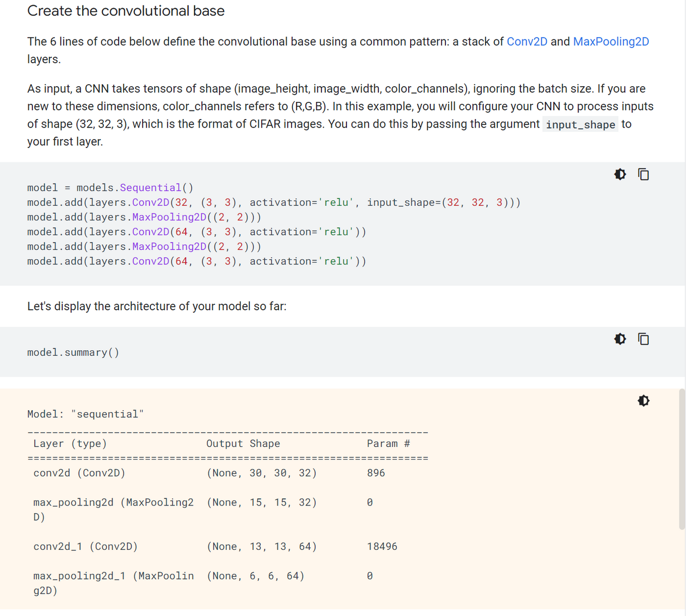Open the MaxPooling2D documentation link
The image size is (689, 616).
pyautogui.click(x=611, y=41)
